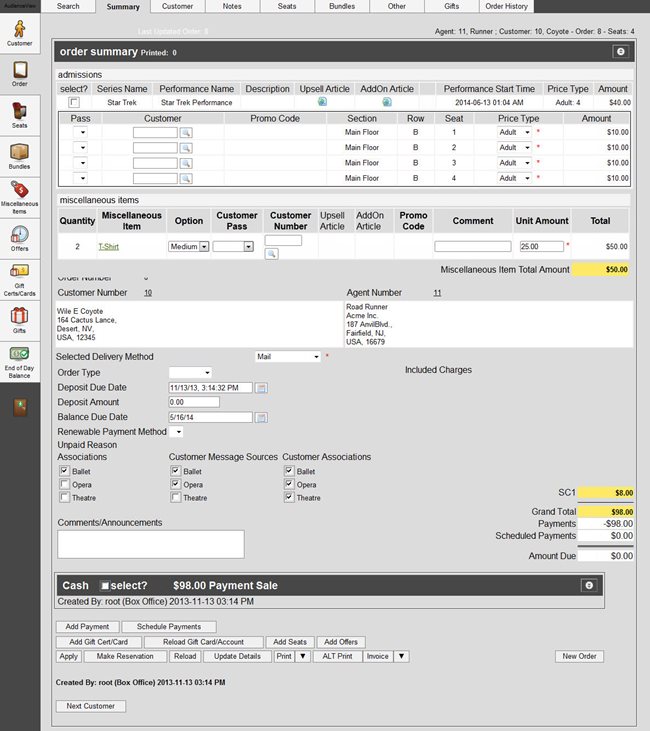This screenshot has height=731, width=650.
Task: Open agent number 11 link
Action: (x=437, y=293)
